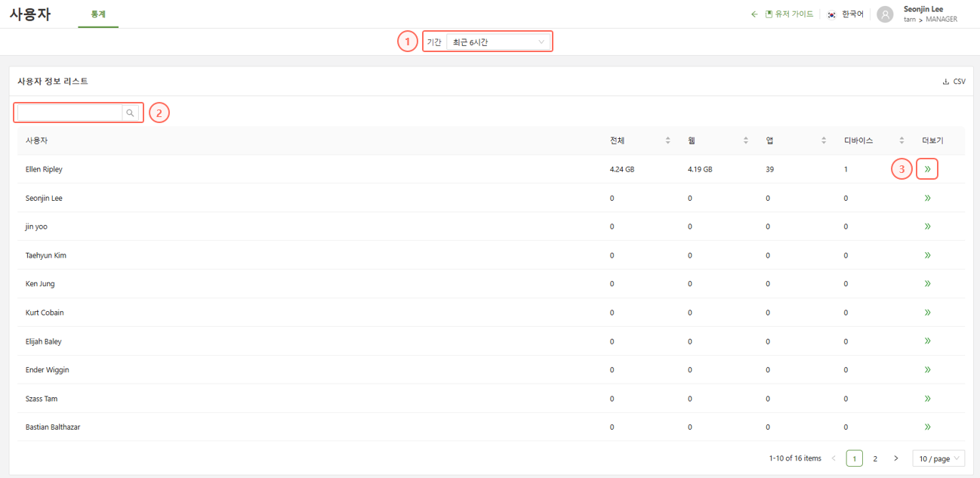Viewport: 980px width, 478px height.
Task: View more details for Bastian Balthazar
Action: (x=927, y=427)
